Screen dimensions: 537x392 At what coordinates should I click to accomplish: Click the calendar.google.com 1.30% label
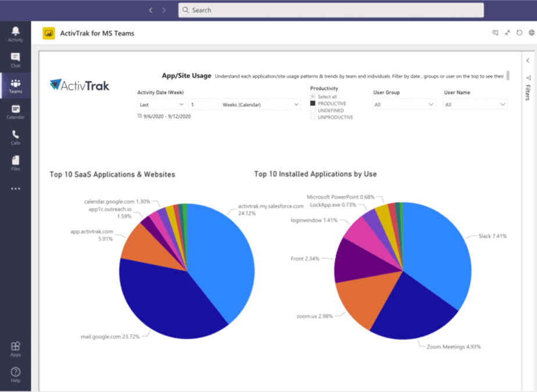117,202
